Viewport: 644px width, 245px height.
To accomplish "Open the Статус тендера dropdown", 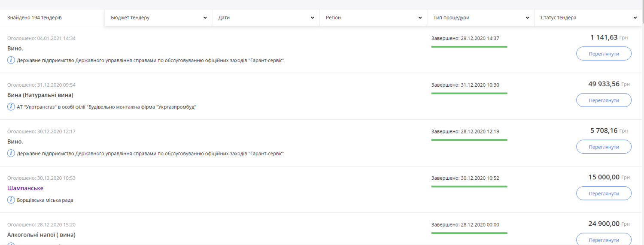I will (x=588, y=18).
